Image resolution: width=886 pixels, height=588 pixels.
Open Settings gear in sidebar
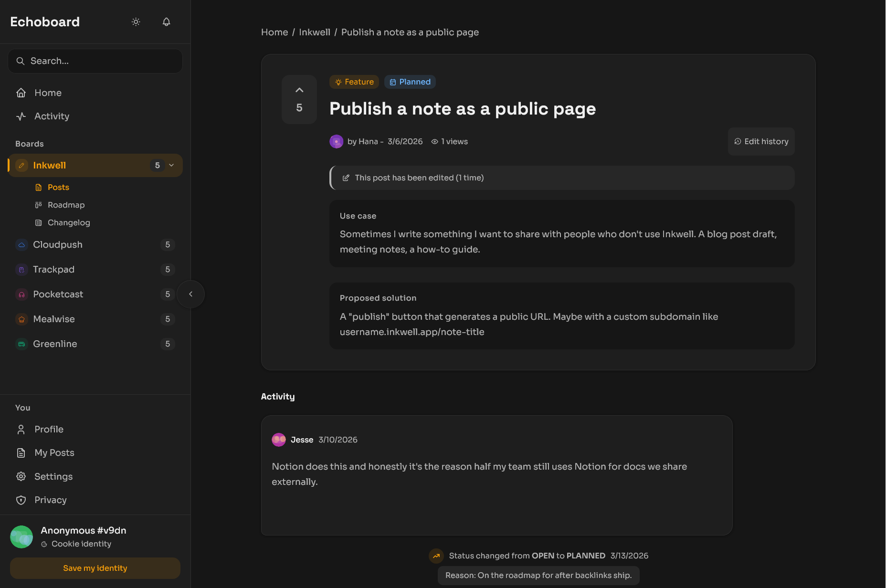[21, 476]
